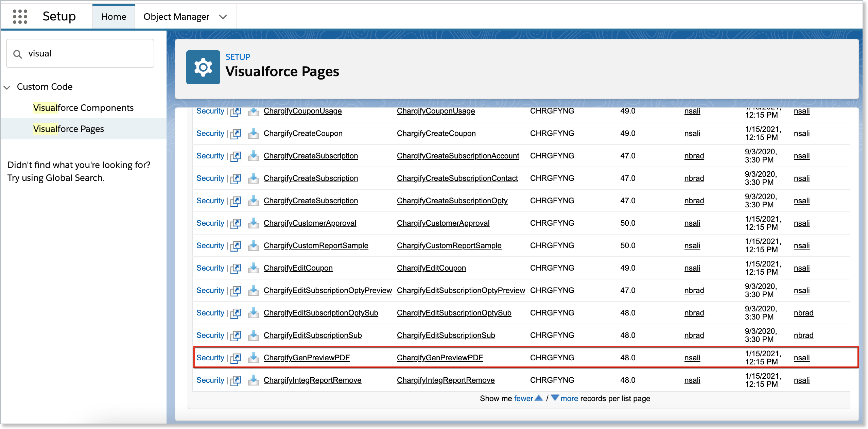Switch to the Object Manager tab

click(x=176, y=17)
